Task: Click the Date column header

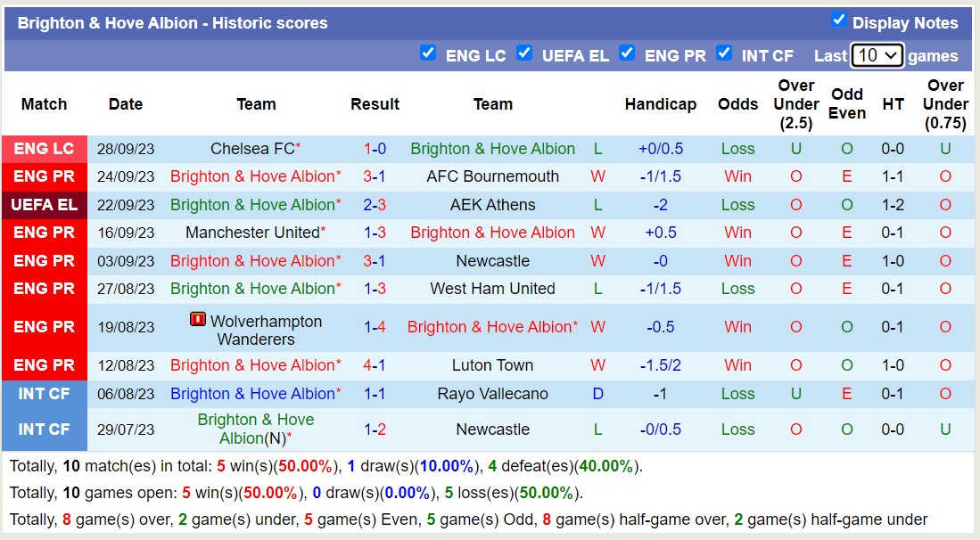Action: (125, 104)
